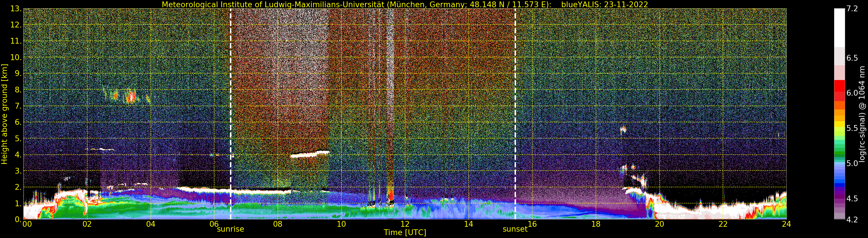The width and height of the screenshot is (868, 238).
Task: Click the 9. tick label on the height axis
Action: point(18,73)
